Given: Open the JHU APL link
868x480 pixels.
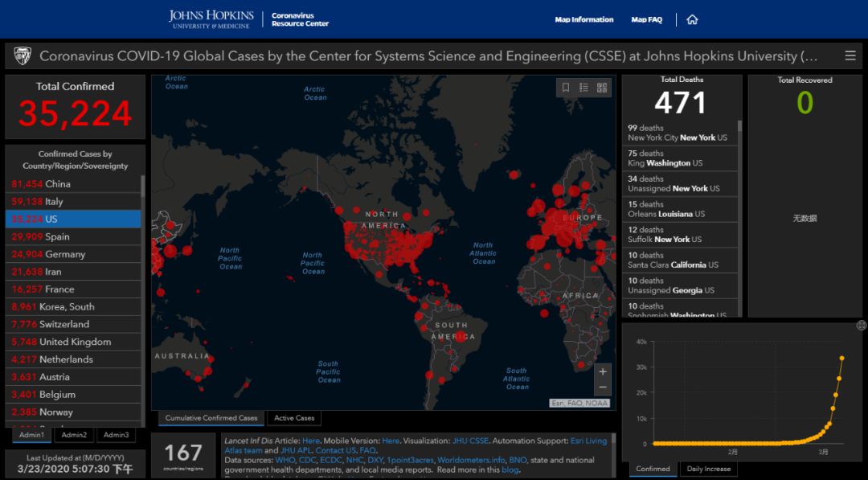Looking at the screenshot, I should pyautogui.click(x=296, y=451).
